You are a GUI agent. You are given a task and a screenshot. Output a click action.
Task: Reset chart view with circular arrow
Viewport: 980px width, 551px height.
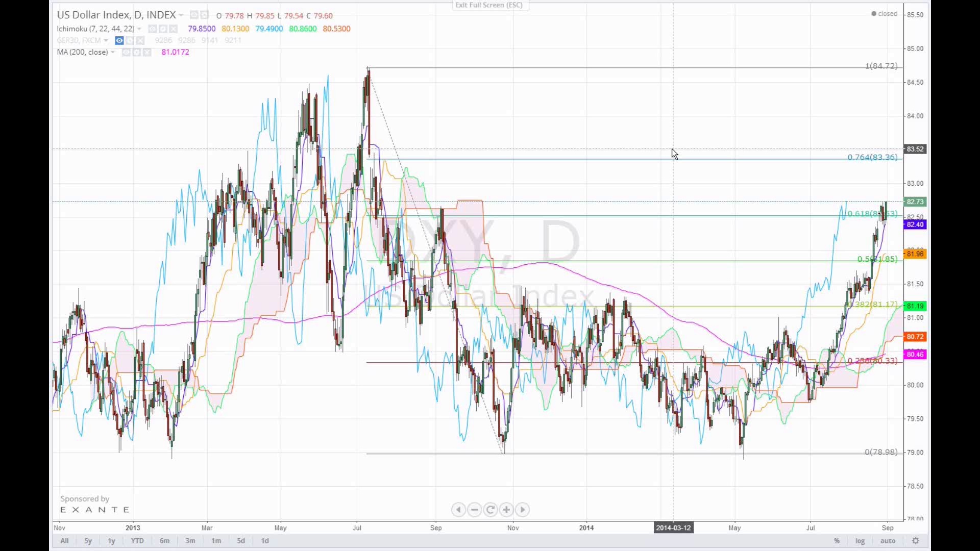[x=491, y=510]
